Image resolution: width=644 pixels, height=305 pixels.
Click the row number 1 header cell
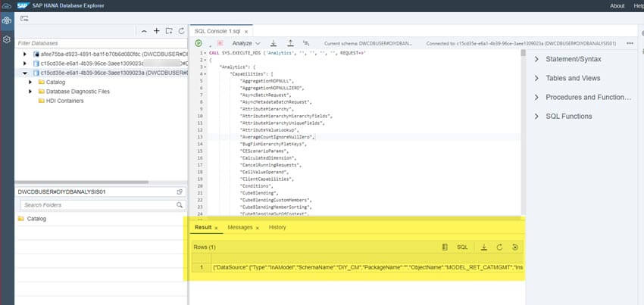click(x=202, y=268)
